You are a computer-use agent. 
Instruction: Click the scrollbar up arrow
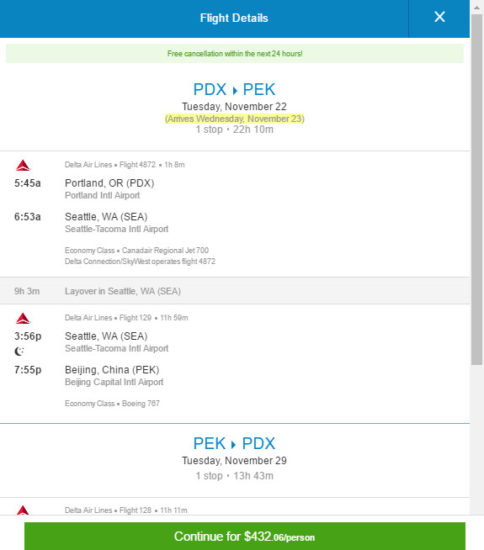[477, 7]
